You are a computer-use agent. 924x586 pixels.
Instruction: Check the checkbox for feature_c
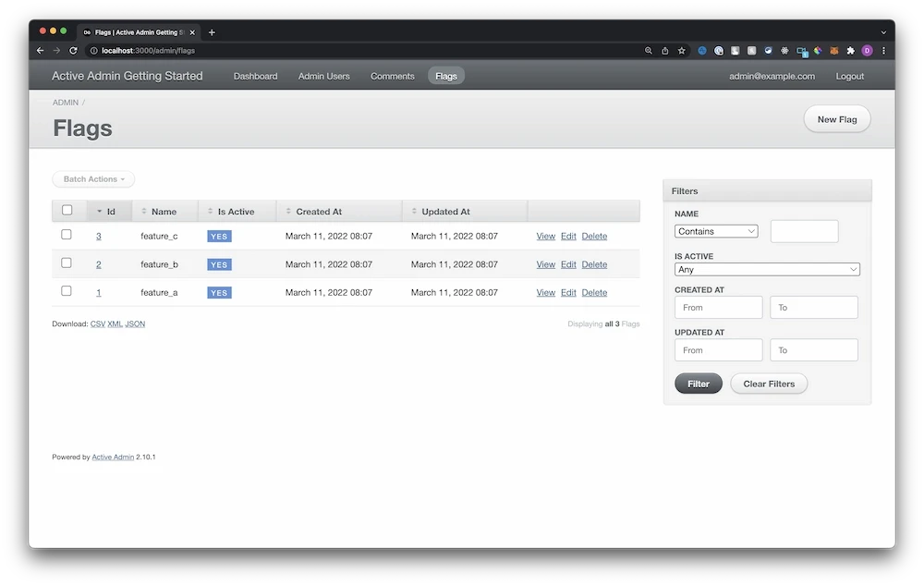[67, 235]
